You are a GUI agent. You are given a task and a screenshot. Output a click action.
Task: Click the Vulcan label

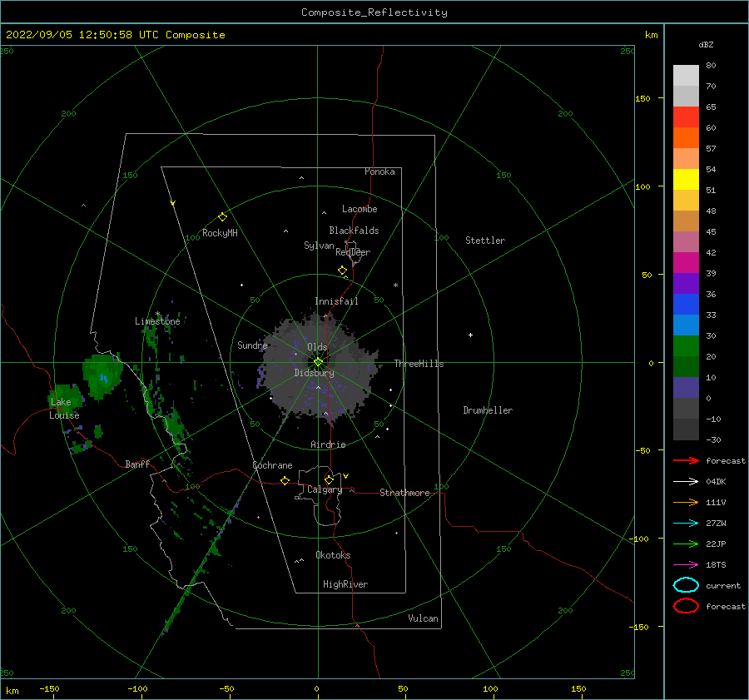pyautogui.click(x=424, y=618)
